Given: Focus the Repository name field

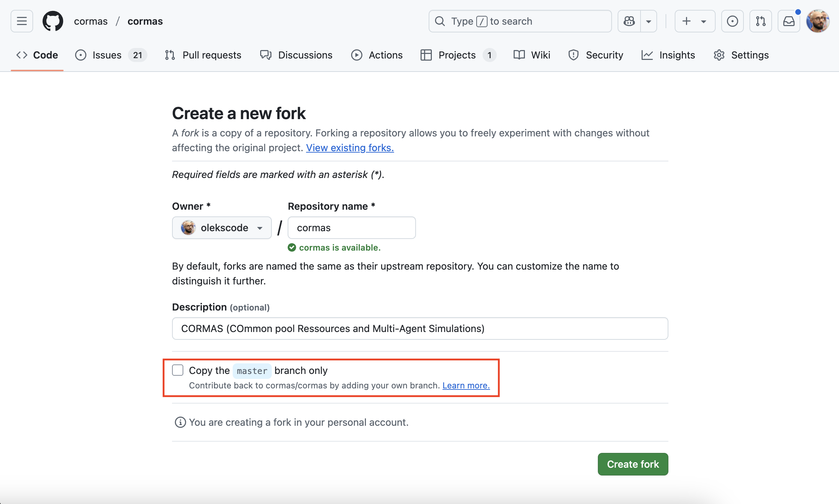Looking at the screenshot, I should 352,228.
